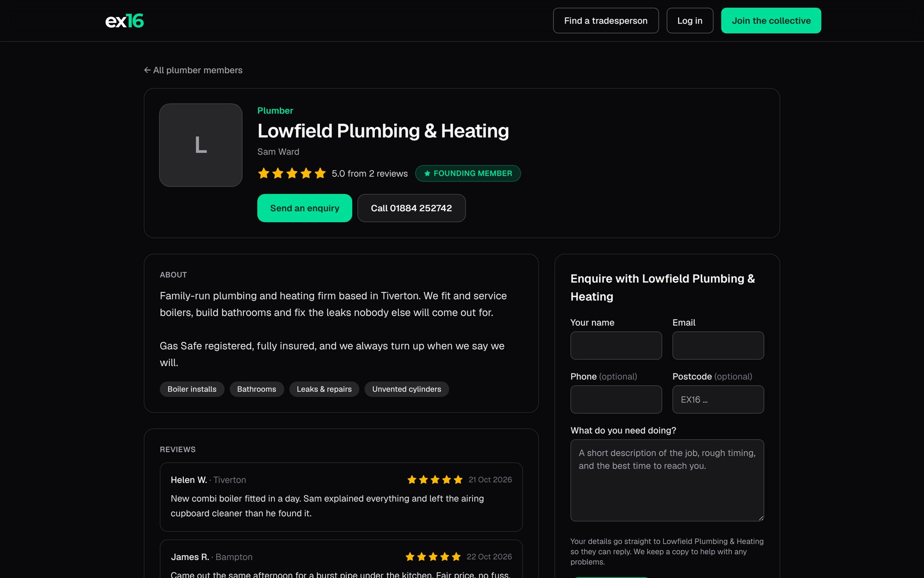Viewport: 924px width, 578px height.
Task: Click the five-star rating in profile header
Action: [292, 173]
